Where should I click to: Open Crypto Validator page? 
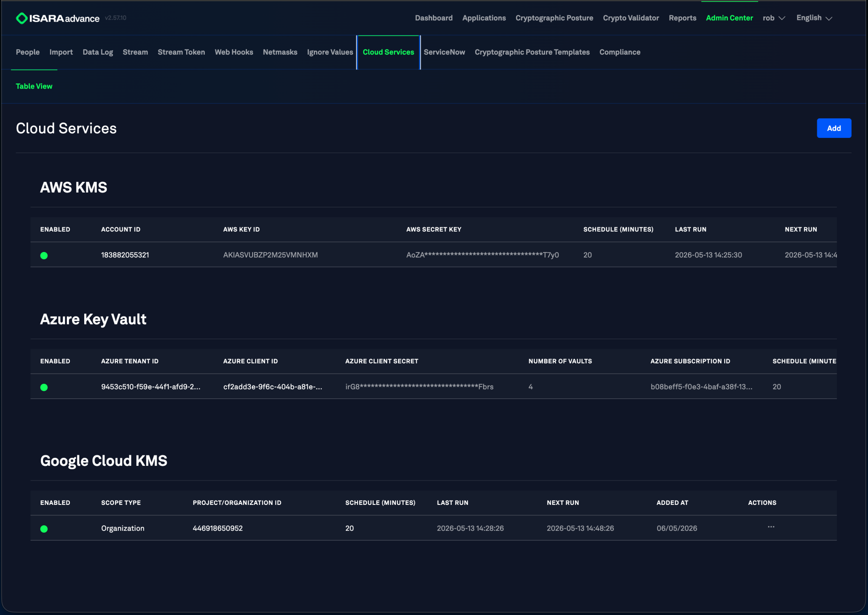pyautogui.click(x=631, y=18)
